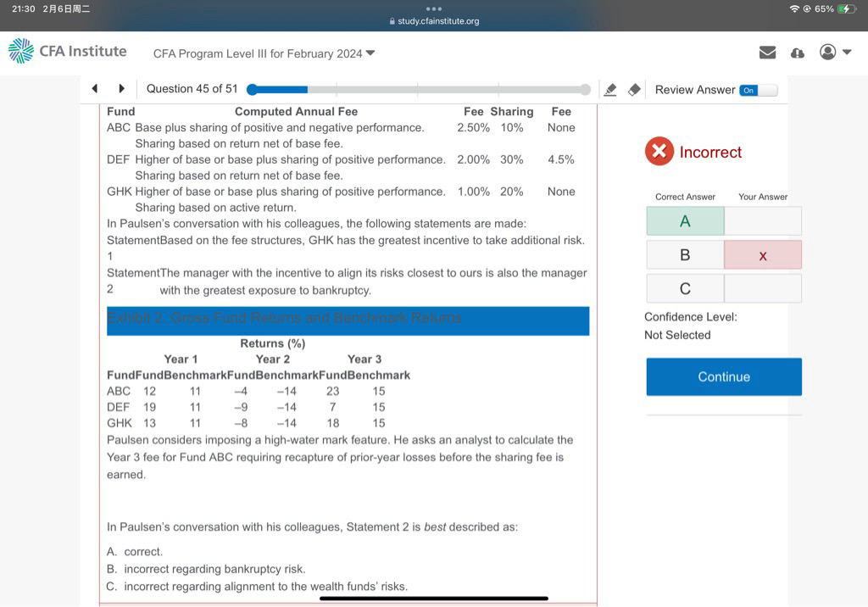Tap the study.cfainstitute.org address bar
This screenshot has height=607, width=868.
click(x=434, y=21)
